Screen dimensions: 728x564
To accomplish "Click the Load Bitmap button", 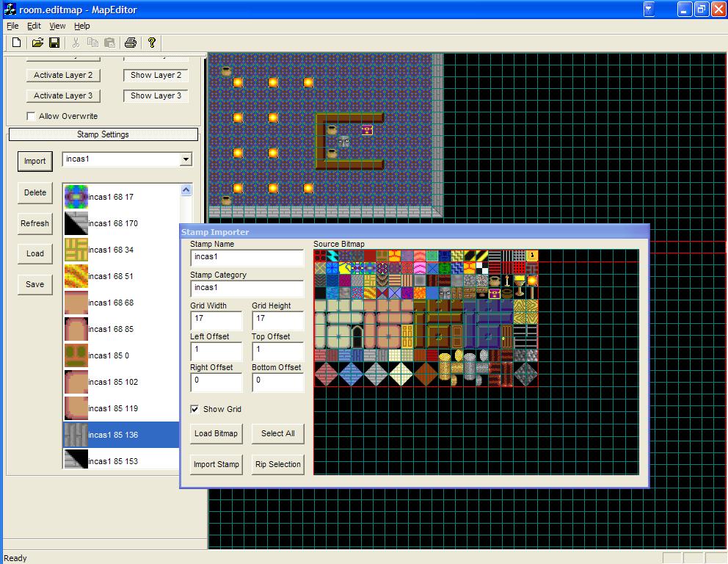I will click(216, 433).
